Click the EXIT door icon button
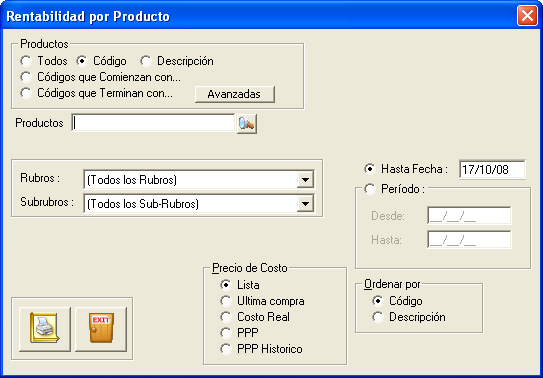 pyautogui.click(x=101, y=329)
